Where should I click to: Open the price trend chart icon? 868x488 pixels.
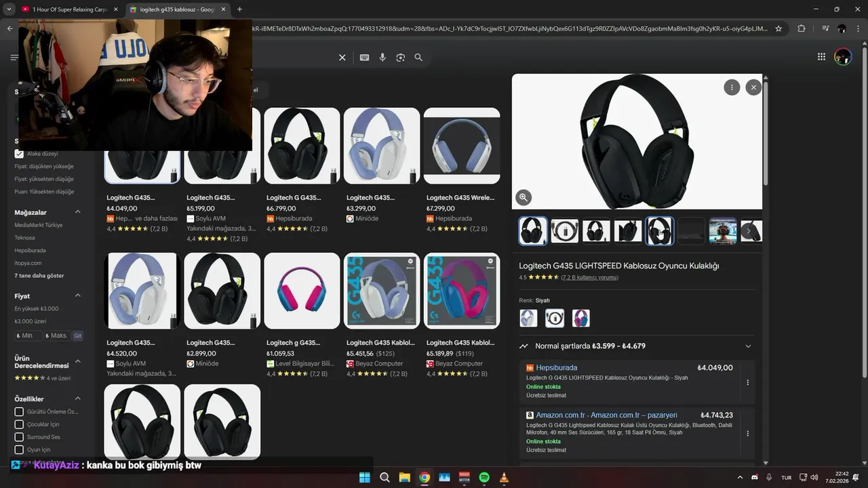[524, 346]
